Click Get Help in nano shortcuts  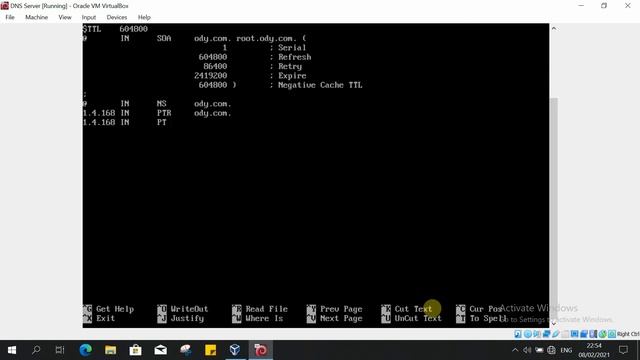pos(115,309)
